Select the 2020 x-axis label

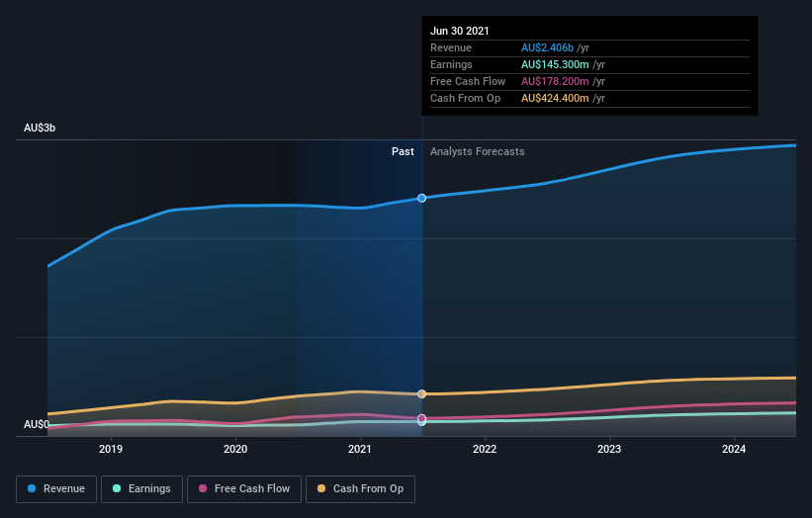click(235, 449)
